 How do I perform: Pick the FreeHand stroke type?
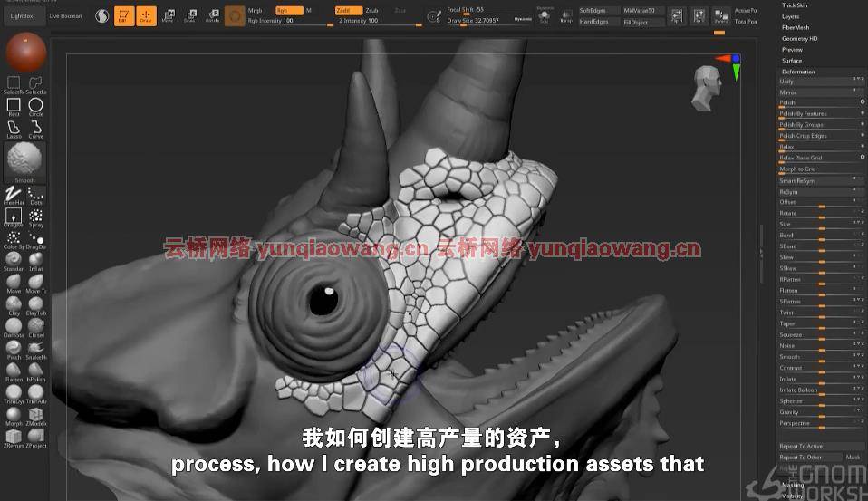14,196
